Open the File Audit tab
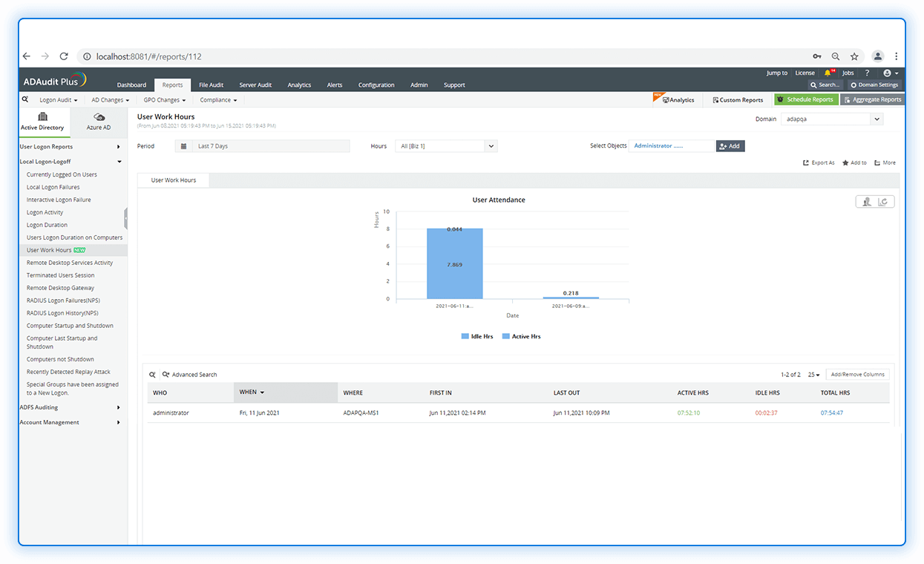Image resolution: width=924 pixels, height=564 pixels. [211, 85]
